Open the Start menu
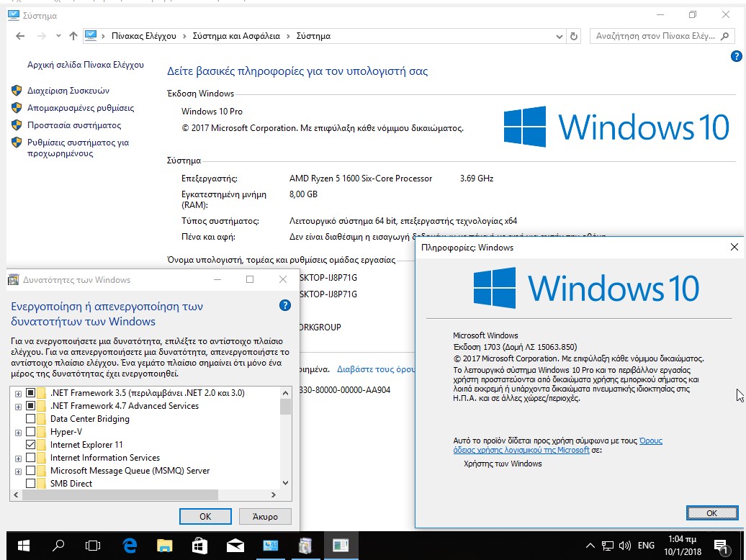 (x=23, y=546)
